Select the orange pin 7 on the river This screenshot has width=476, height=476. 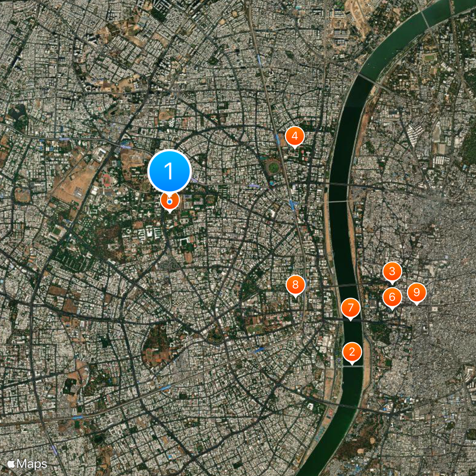[x=350, y=309]
